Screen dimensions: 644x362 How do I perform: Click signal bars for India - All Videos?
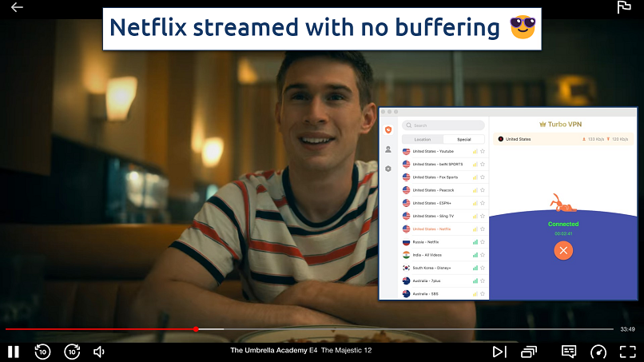click(475, 255)
